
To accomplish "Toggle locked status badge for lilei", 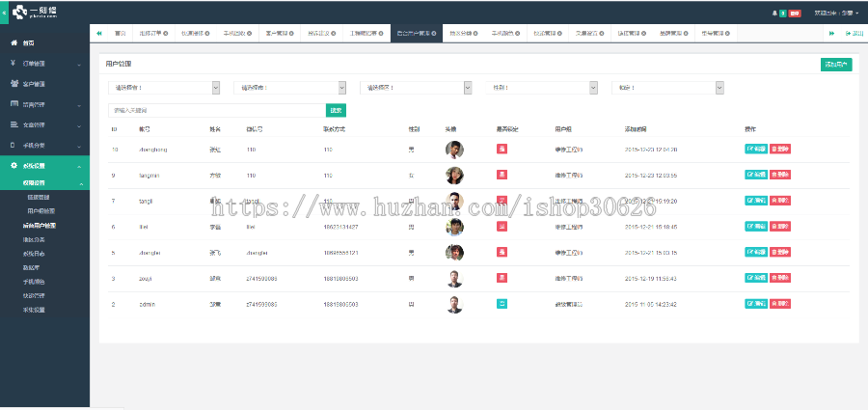I will 502,226.
